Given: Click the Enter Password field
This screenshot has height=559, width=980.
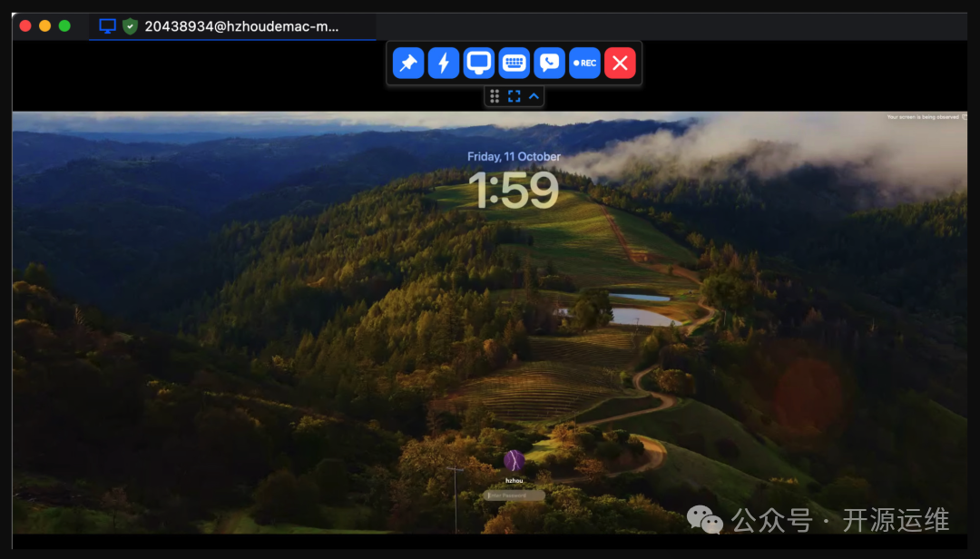Looking at the screenshot, I should coord(514,495).
